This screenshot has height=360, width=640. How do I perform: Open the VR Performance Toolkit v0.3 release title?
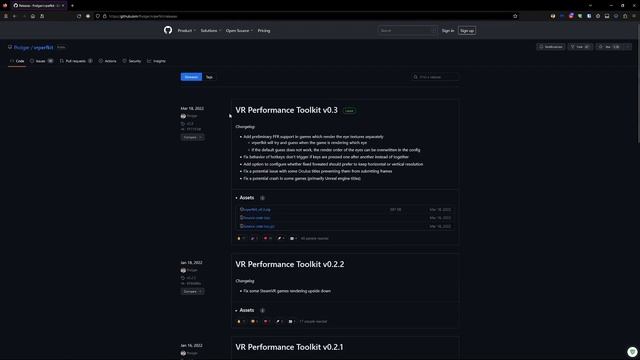coord(287,110)
